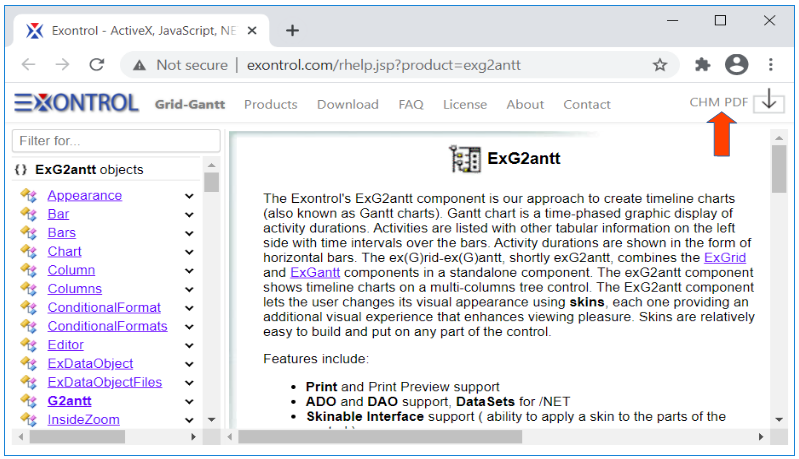Click the download arrow icon beside PDF
The height and width of the screenshot is (459, 799).
[768, 101]
